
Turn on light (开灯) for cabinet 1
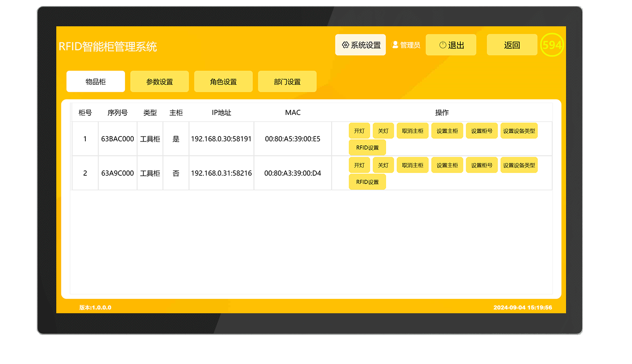(359, 131)
